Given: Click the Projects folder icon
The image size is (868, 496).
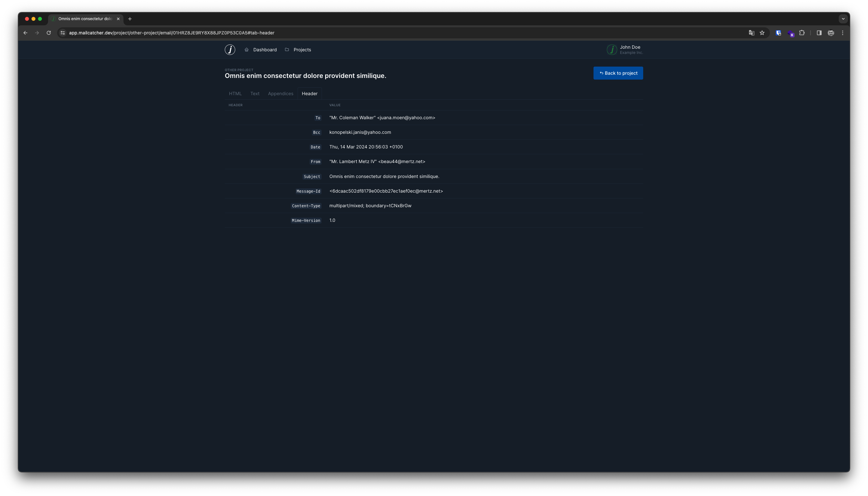Looking at the screenshot, I should [x=287, y=50].
